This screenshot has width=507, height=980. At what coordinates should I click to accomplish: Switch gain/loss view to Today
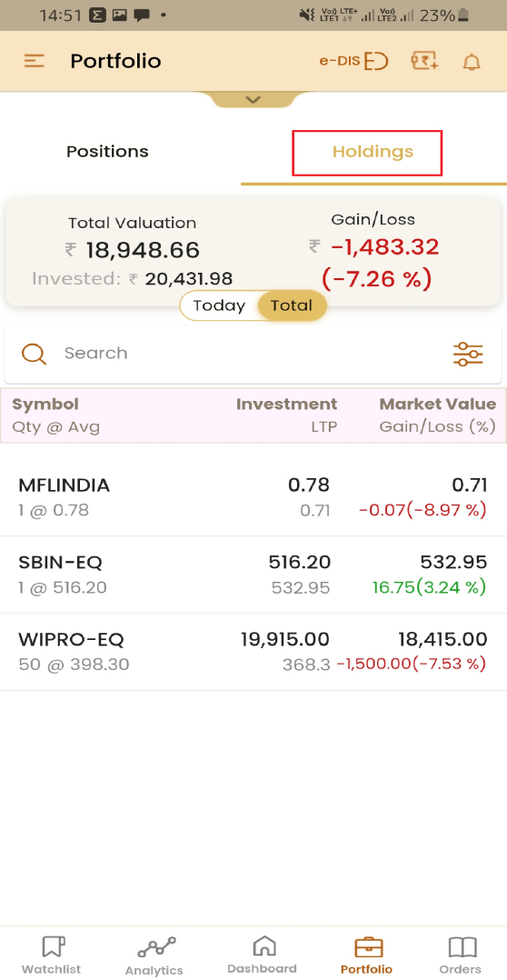[219, 305]
